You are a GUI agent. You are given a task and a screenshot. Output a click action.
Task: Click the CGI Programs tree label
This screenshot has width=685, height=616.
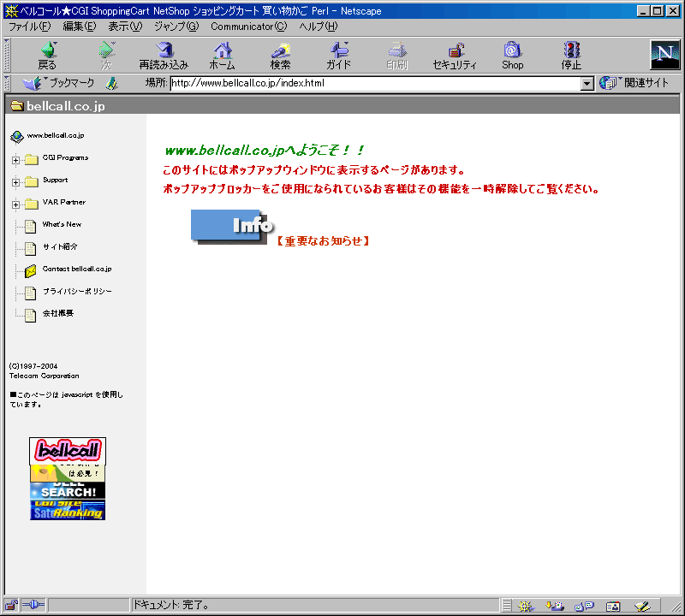pyautogui.click(x=65, y=157)
